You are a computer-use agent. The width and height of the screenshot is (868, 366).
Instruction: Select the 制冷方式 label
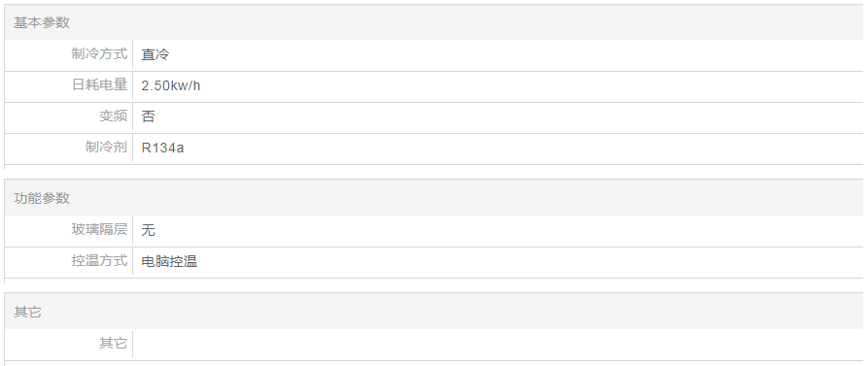pyautogui.click(x=99, y=54)
